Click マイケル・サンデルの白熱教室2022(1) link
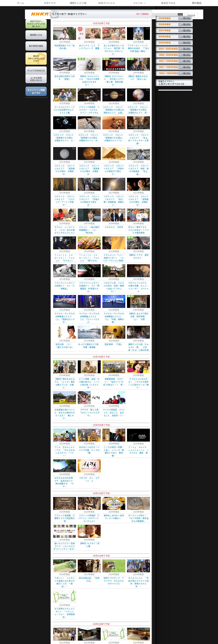218x644 pixels. [65, 318]
